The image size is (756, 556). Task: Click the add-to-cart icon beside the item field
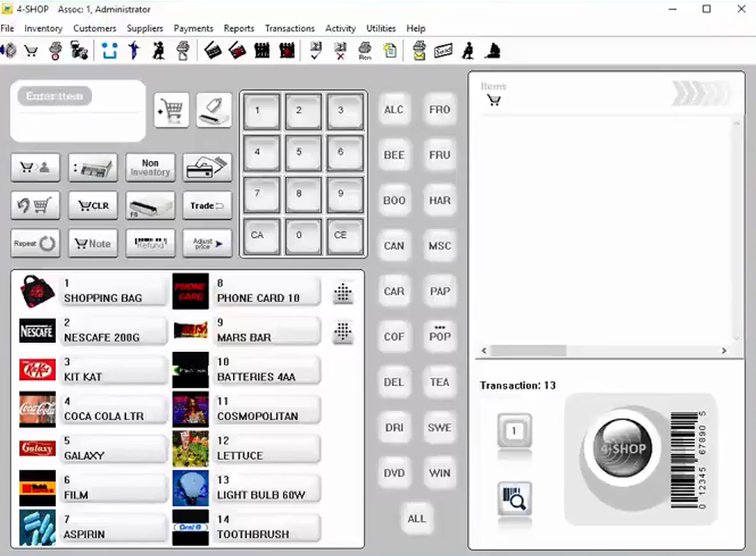click(171, 110)
